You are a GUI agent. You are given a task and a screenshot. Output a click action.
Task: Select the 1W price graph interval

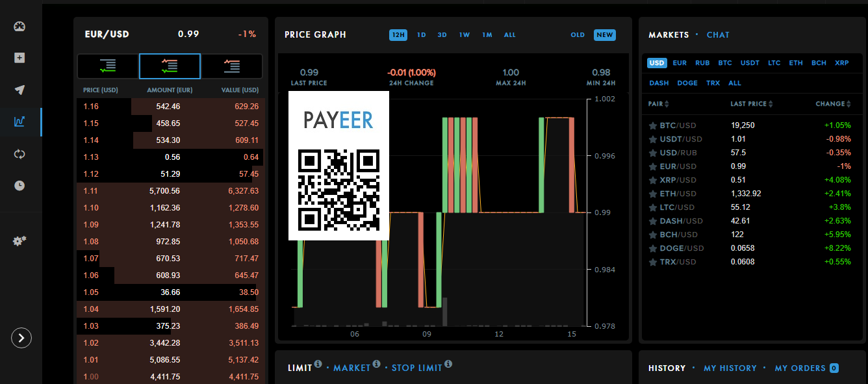point(465,35)
